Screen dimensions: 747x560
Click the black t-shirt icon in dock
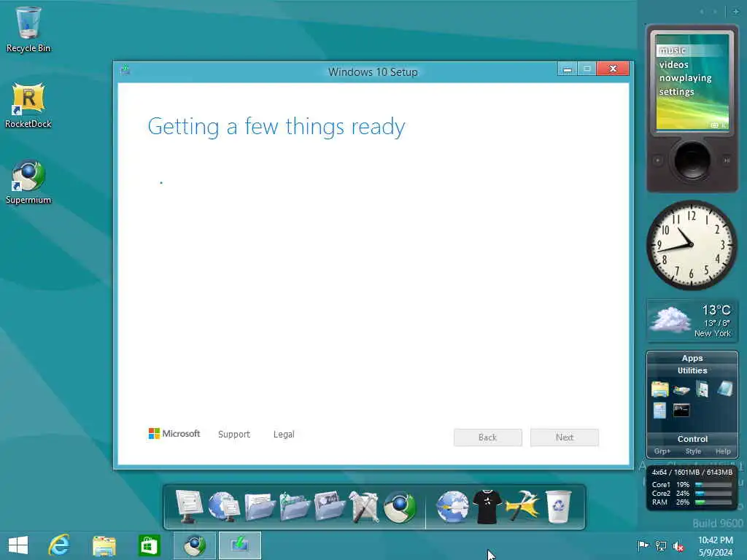pyautogui.click(x=487, y=507)
